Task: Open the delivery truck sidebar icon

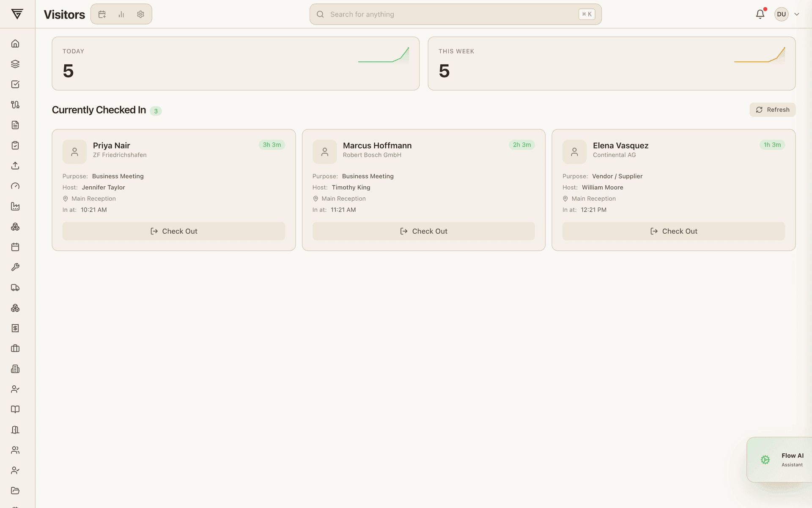Action: [x=15, y=287]
